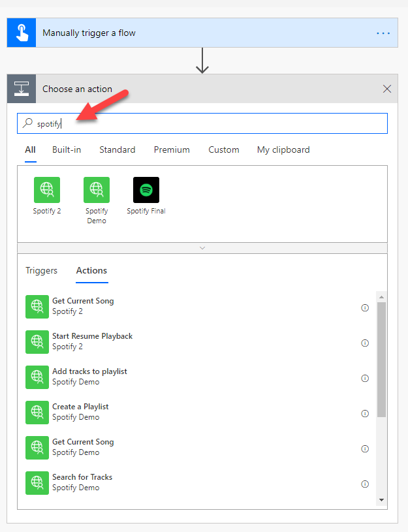
Task: Collapse the connectors list chevron
Action: pyautogui.click(x=202, y=248)
